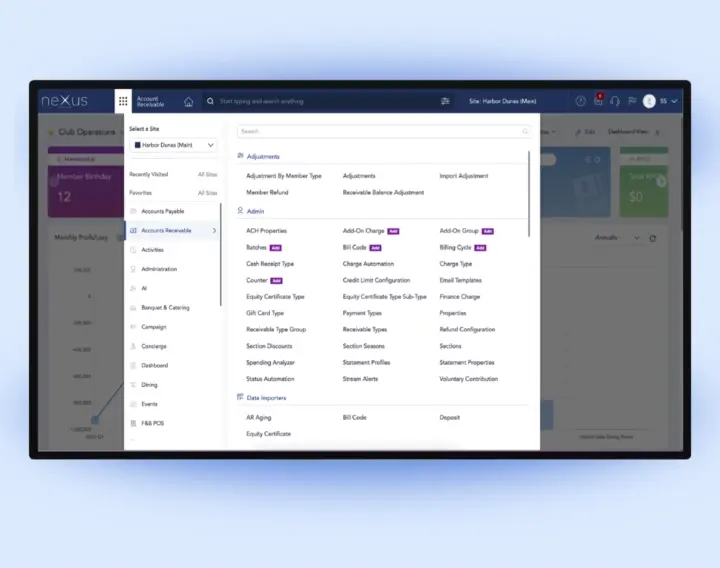Open the app launcher grid icon
This screenshot has width=720, height=568.
point(123,101)
